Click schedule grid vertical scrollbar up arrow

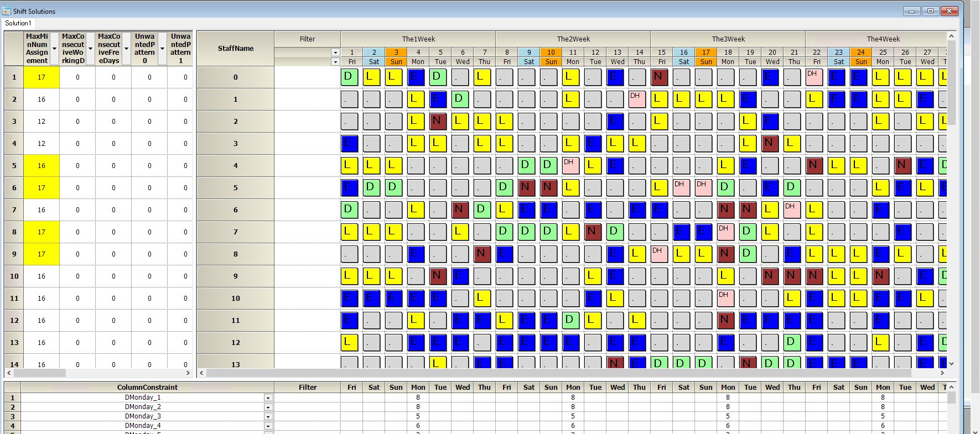point(951,36)
